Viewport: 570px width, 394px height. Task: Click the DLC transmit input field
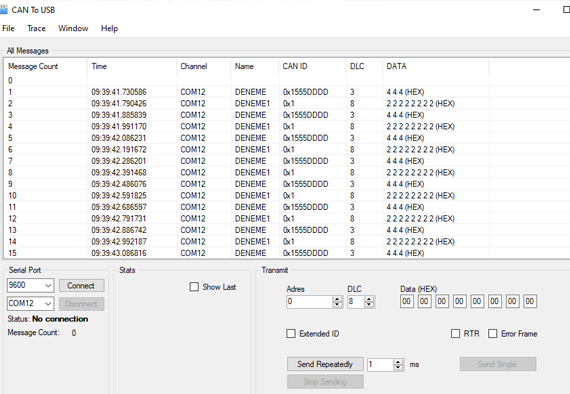(x=356, y=302)
